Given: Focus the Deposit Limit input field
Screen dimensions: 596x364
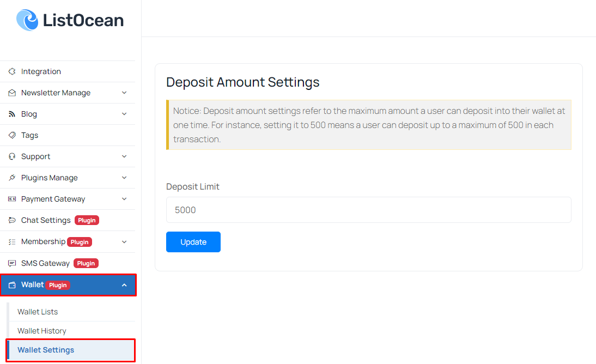Looking at the screenshot, I should point(368,210).
